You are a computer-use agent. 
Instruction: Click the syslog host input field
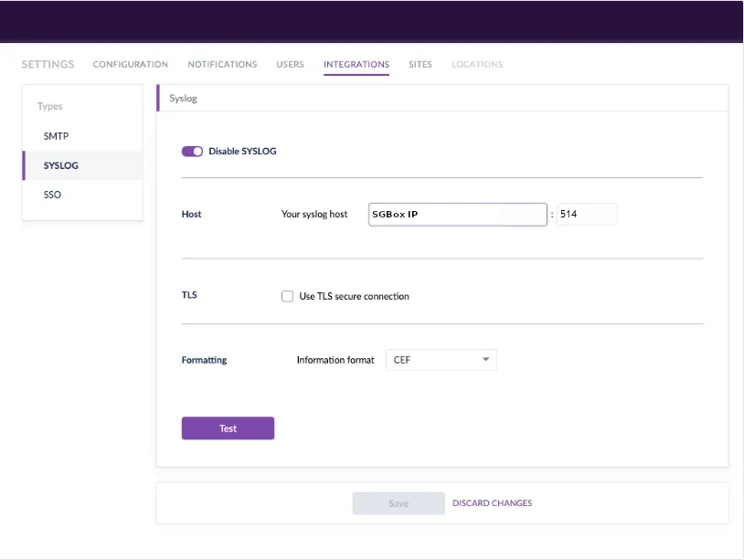tap(457, 214)
